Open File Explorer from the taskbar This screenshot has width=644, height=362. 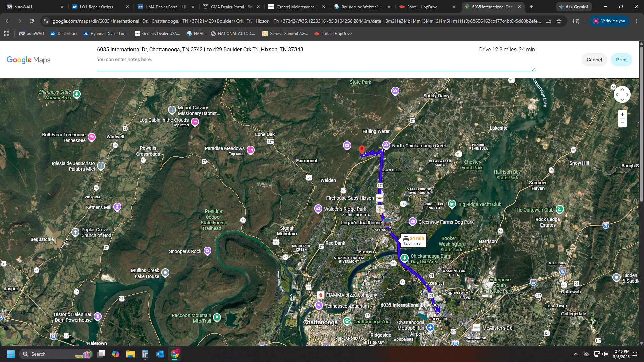pyautogui.click(x=130, y=354)
